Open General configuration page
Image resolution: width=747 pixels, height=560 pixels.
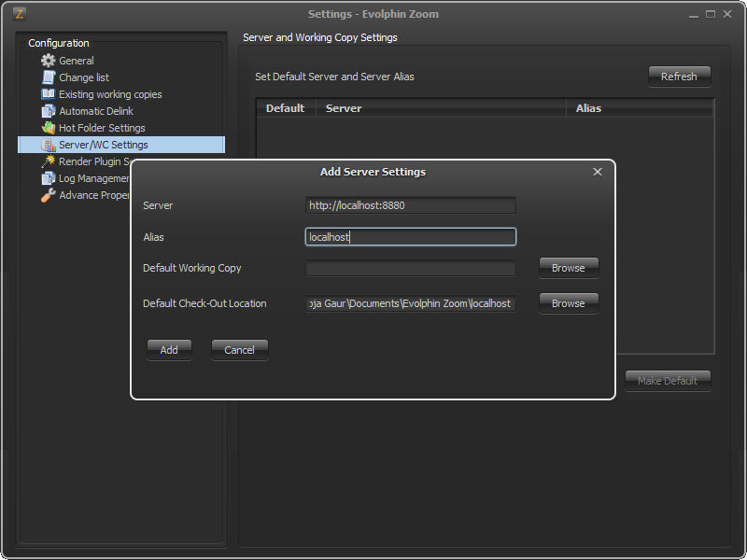coord(77,61)
